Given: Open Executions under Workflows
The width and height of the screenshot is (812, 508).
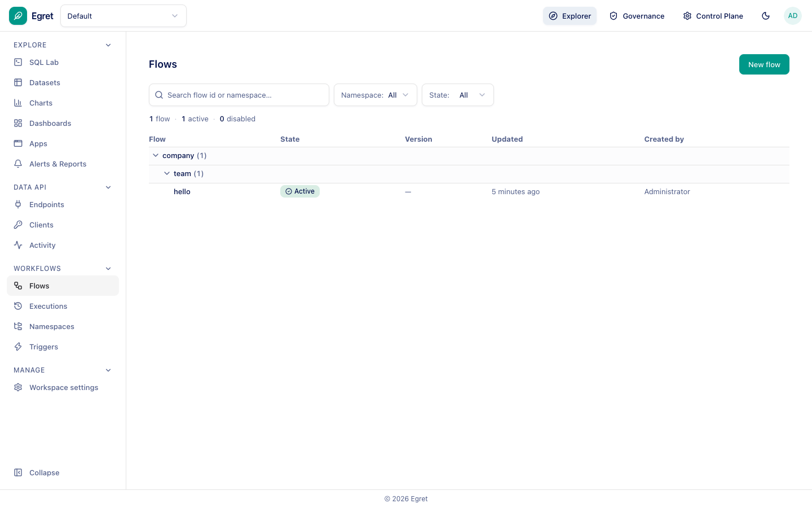Looking at the screenshot, I should pyautogui.click(x=63, y=306).
